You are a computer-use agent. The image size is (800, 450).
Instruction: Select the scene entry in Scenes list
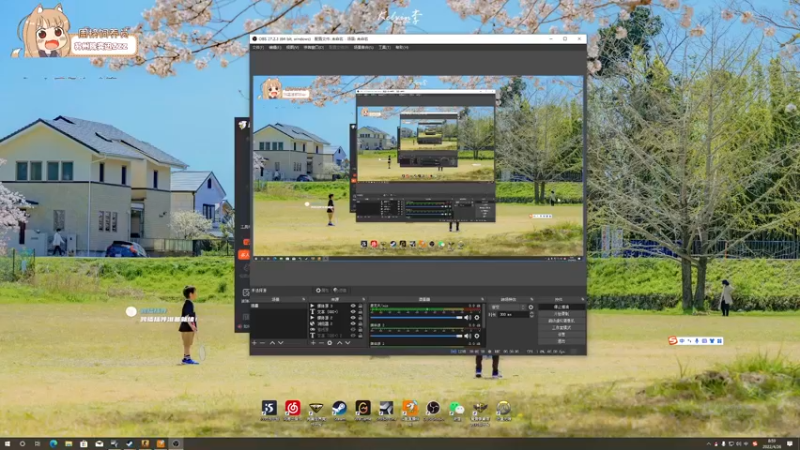[279, 306]
